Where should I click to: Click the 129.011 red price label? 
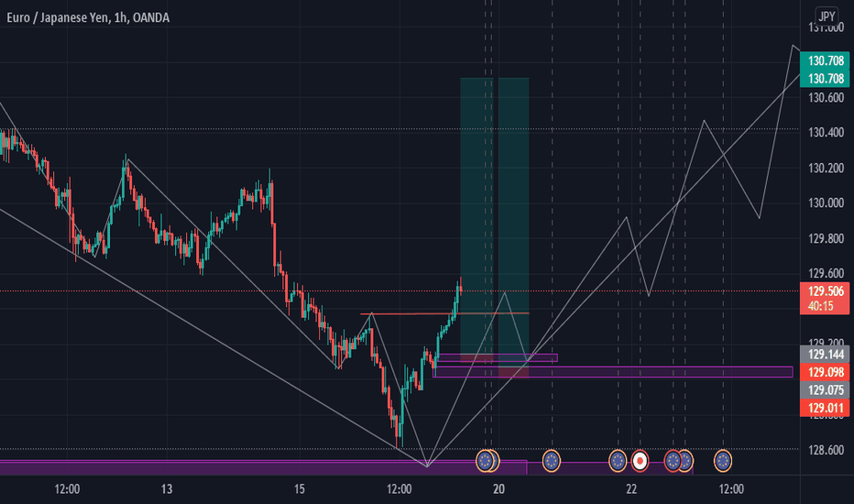(x=827, y=408)
